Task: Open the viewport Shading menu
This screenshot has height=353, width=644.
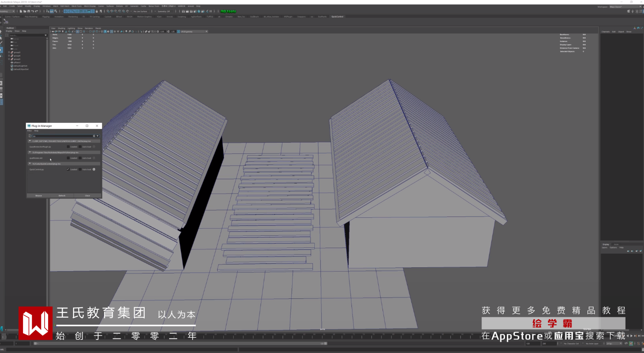Action: pos(62,28)
